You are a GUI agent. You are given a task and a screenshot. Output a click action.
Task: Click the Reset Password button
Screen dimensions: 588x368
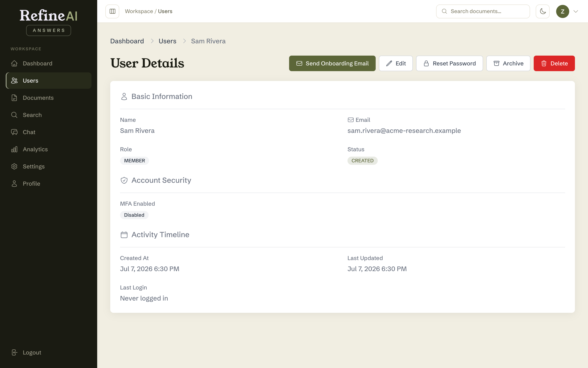450,63
